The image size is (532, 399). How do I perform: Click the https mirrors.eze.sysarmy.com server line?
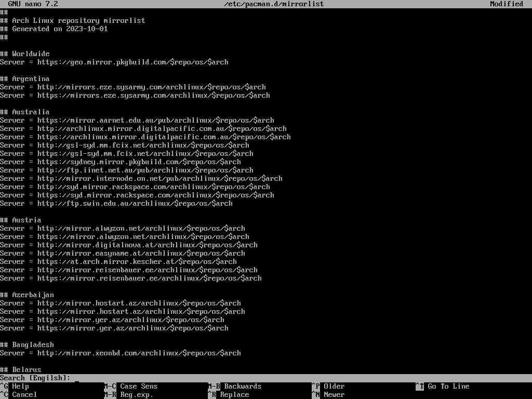pos(135,96)
